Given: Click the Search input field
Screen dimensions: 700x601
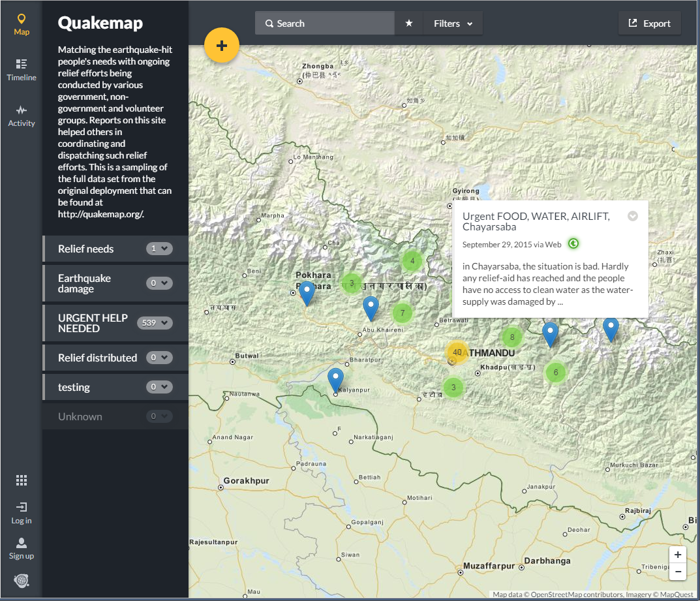Looking at the screenshot, I should click(x=324, y=23).
